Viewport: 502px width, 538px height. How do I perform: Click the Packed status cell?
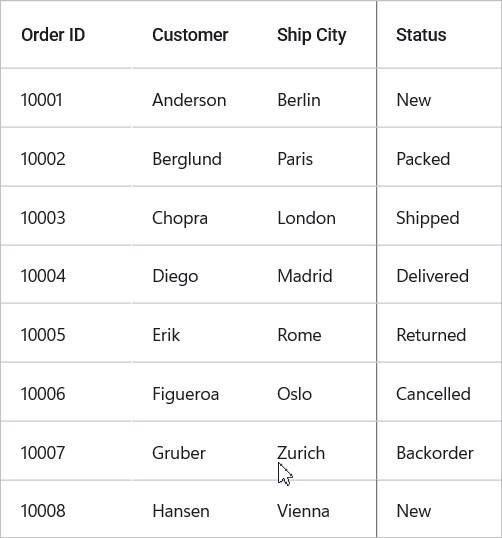point(439,157)
